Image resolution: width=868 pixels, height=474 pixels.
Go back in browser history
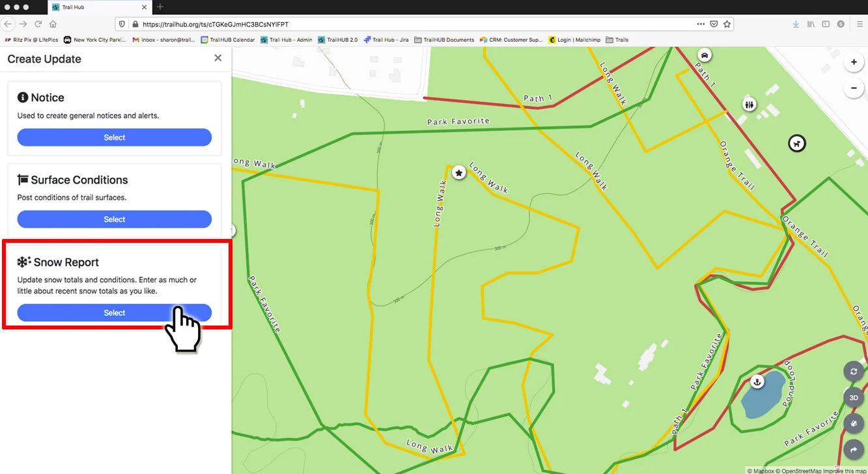coord(8,24)
